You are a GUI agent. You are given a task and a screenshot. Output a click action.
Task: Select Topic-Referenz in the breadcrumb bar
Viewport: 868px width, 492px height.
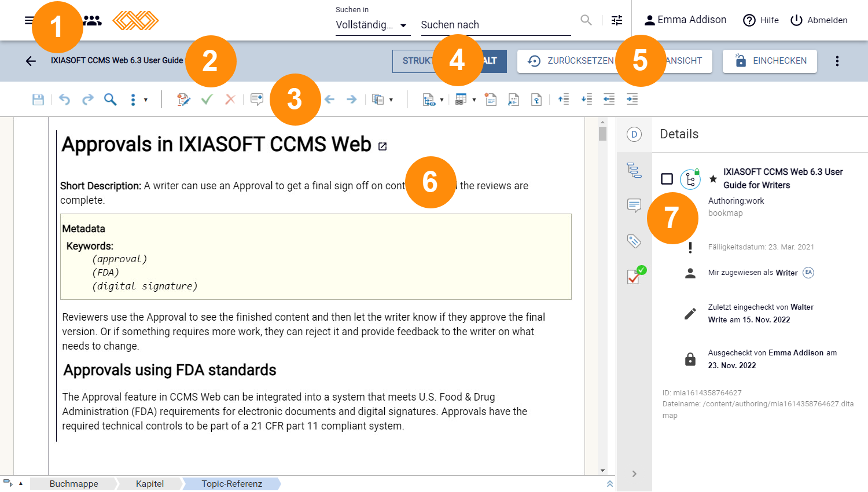pyautogui.click(x=232, y=484)
